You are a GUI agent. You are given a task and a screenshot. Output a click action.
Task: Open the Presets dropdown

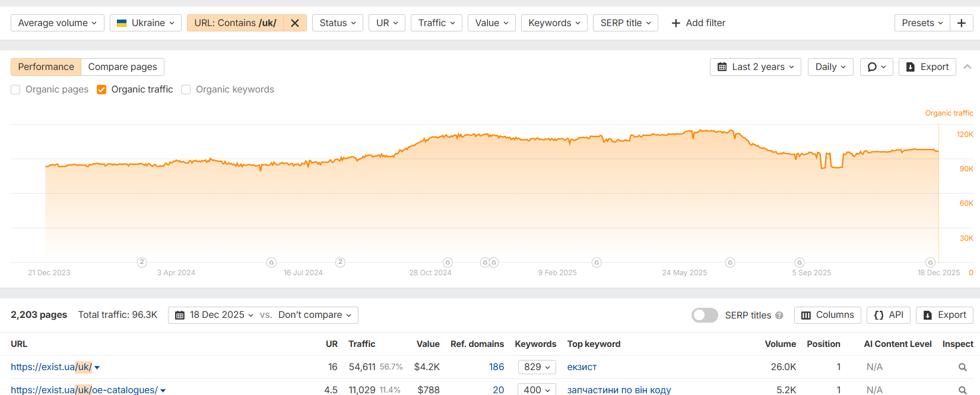(922, 23)
